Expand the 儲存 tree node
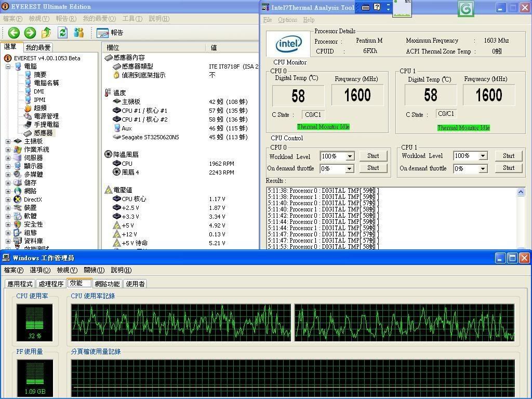Viewport: 532px width, 399px height. [x=8, y=183]
